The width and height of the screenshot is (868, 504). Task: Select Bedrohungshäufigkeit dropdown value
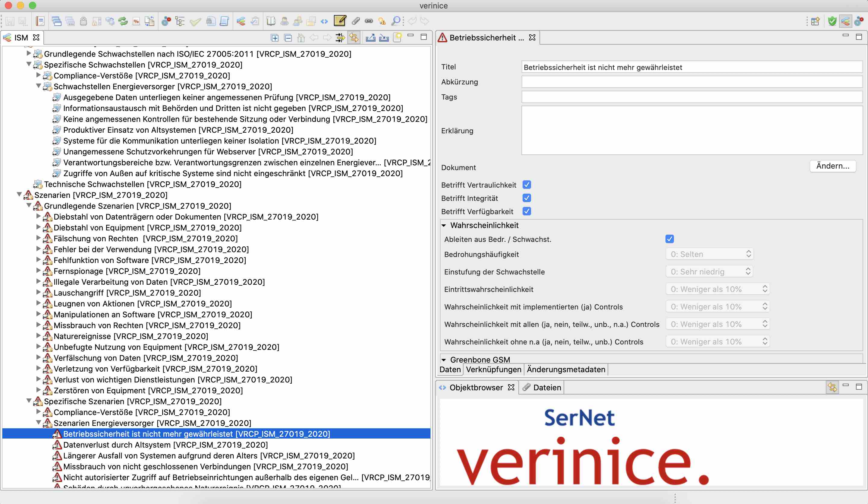pos(709,254)
